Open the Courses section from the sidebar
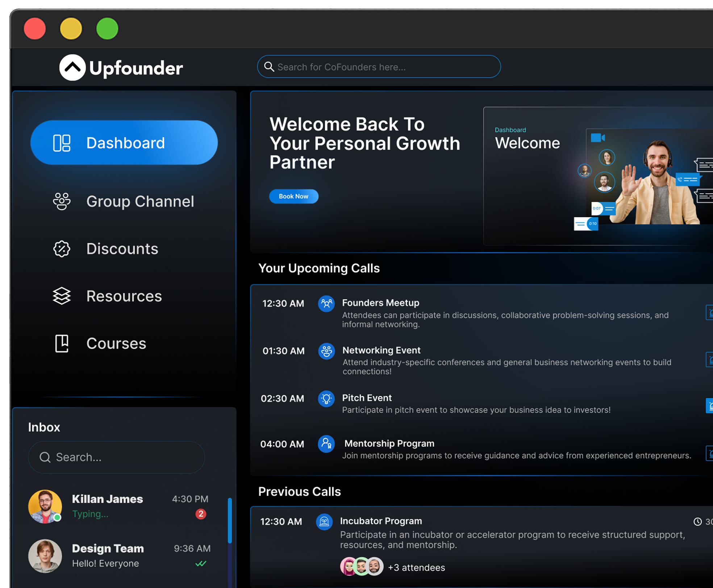 [x=116, y=344]
